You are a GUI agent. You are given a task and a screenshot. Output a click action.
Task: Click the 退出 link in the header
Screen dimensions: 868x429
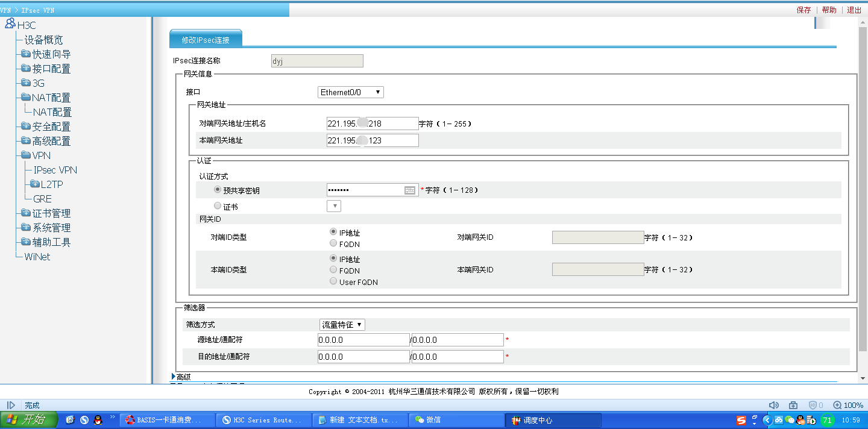pyautogui.click(x=854, y=10)
